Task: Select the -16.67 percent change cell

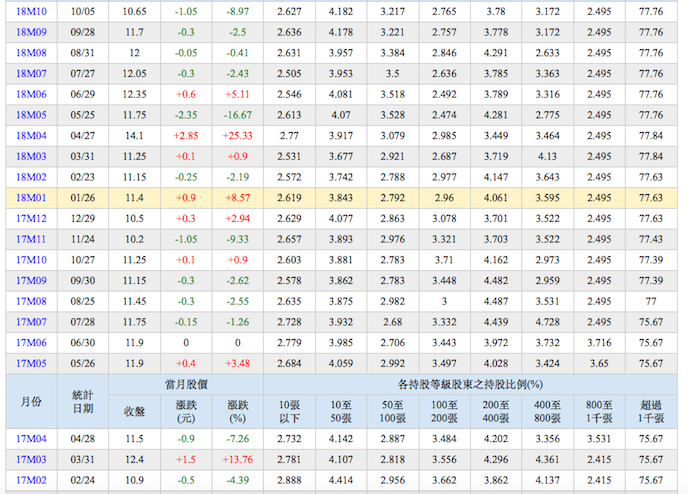Action: (x=237, y=115)
